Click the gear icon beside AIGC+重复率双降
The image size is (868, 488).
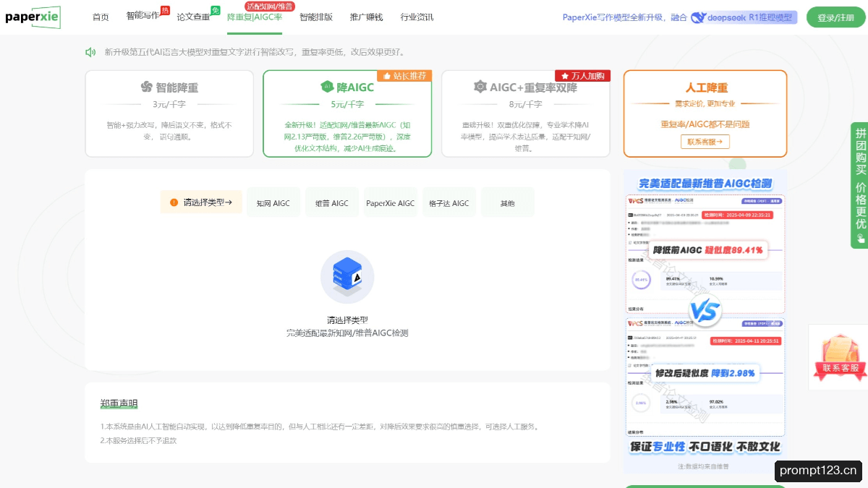pos(480,87)
